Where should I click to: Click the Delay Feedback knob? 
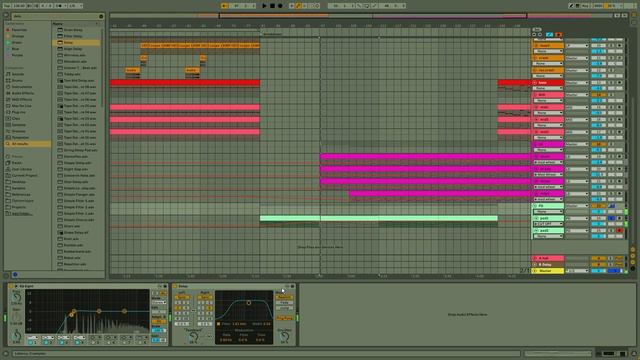pyautogui.click(x=193, y=337)
